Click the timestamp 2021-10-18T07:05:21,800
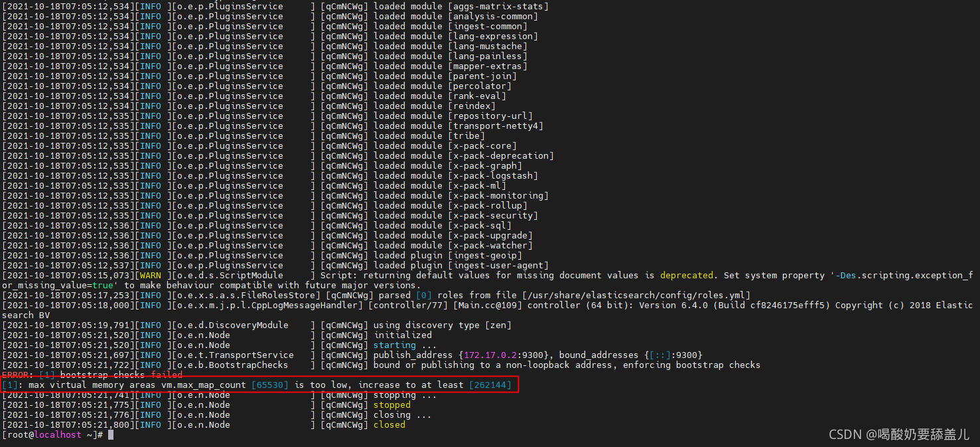Viewport: 980px width, 447px height. 68,425
